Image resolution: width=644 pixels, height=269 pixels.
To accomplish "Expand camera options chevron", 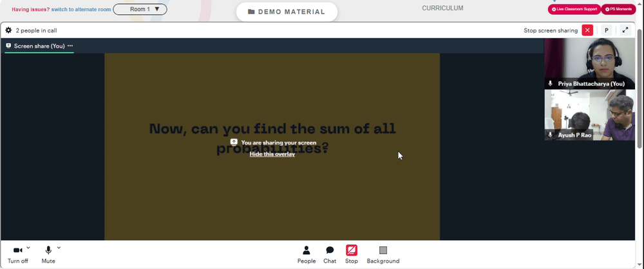I will coord(28,248).
